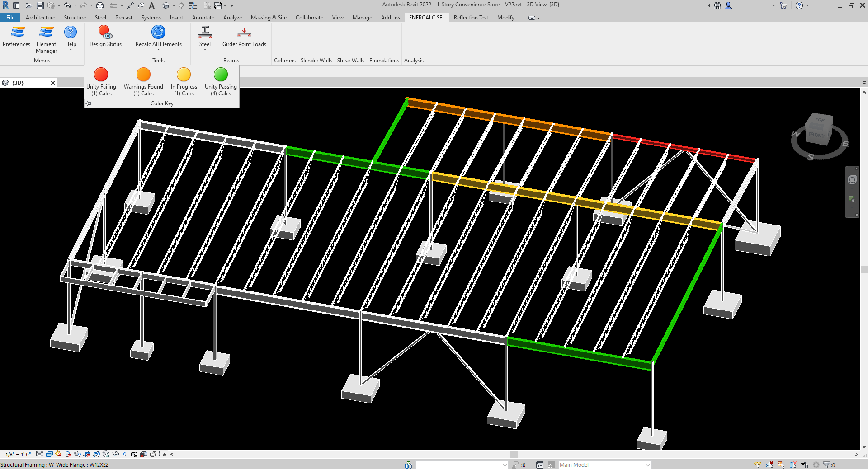Viewport: 868px width, 469px height.
Task: Click the Visual Style cube icon
Action: 49,454
